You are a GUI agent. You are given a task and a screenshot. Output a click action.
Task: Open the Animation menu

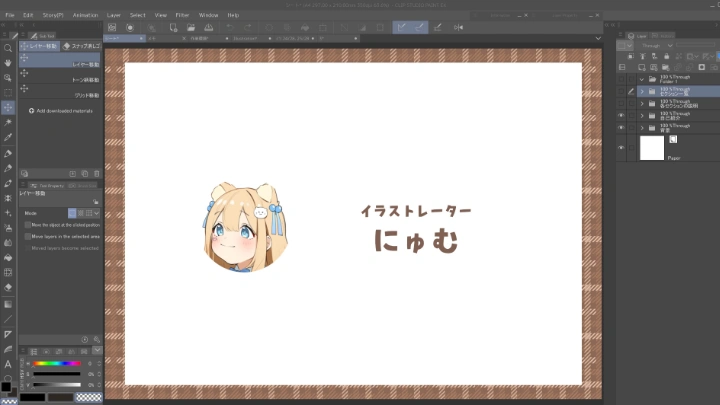85,15
